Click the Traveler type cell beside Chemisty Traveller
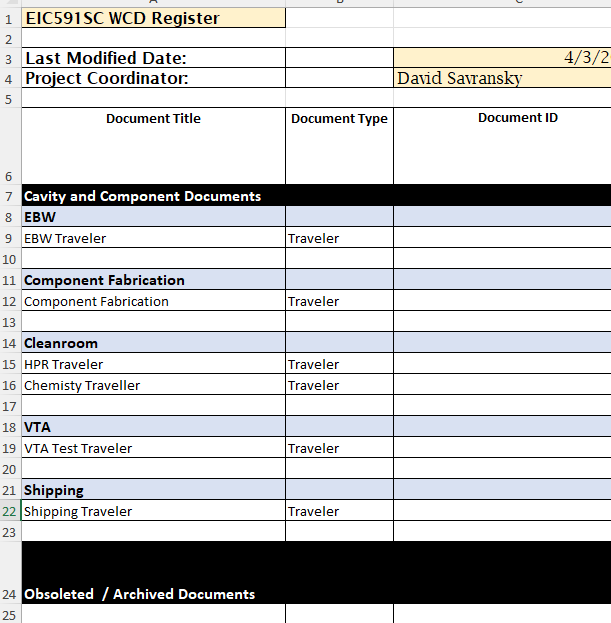The image size is (611, 623). pyautogui.click(x=339, y=385)
